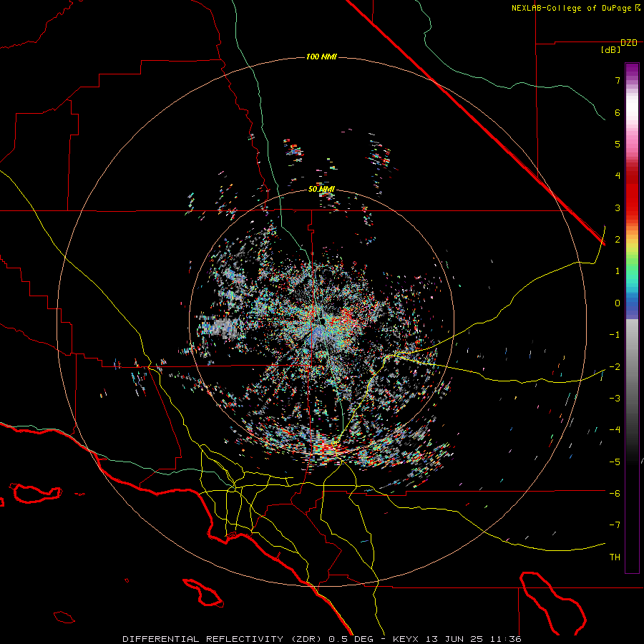Click the color scale value 0
The width and height of the screenshot is (644, 644).
click(618, 303)
